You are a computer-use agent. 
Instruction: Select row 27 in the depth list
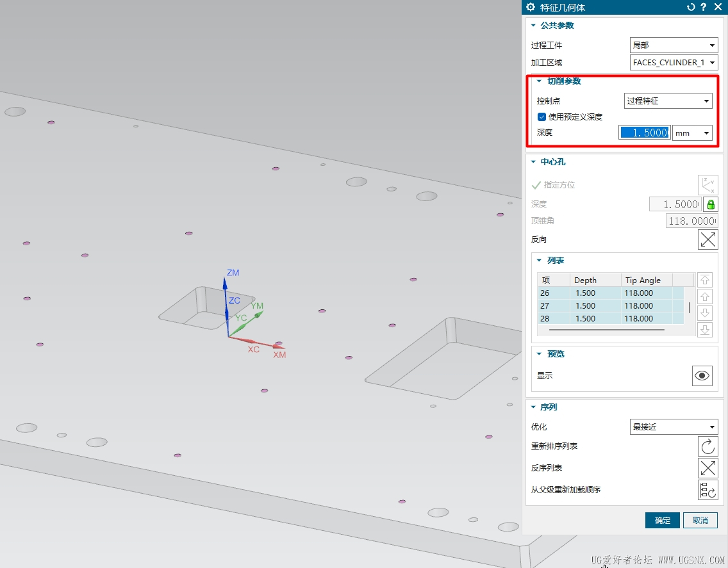pyautogui.click(x=611, y=306)
